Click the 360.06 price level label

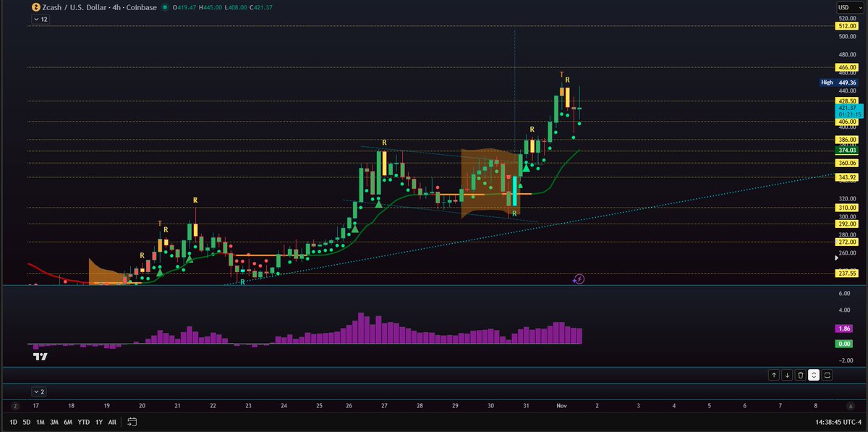click(x=846, y=163)
